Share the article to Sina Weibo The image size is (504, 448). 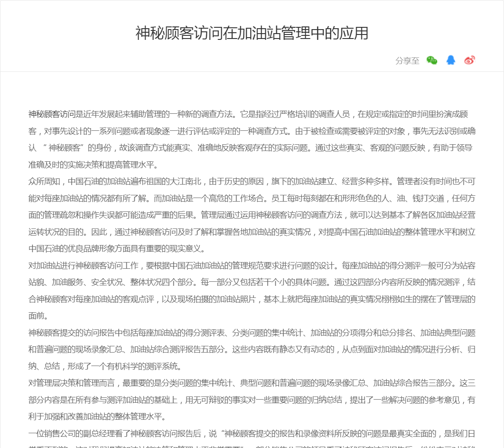(x=470, y=60)
